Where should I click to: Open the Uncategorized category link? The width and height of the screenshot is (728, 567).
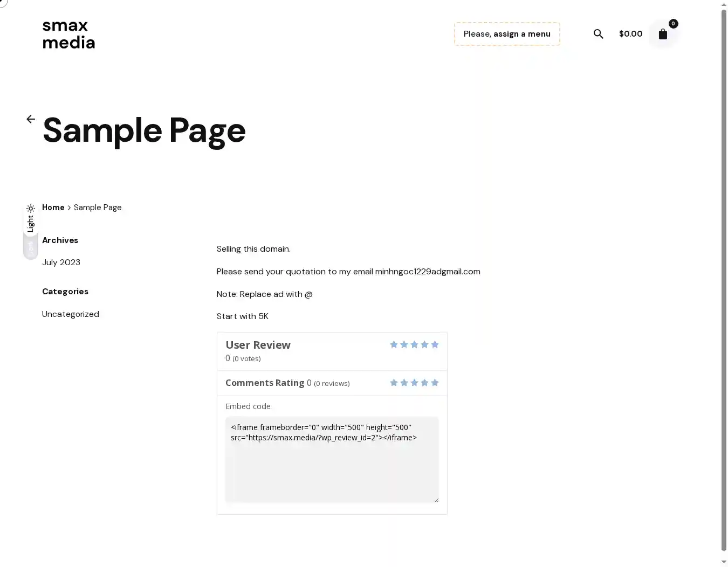71,314
